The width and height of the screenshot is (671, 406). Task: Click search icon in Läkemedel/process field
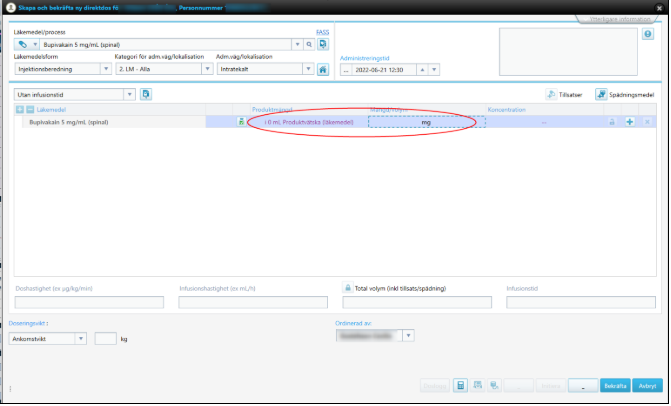click(x=309, y=45)
